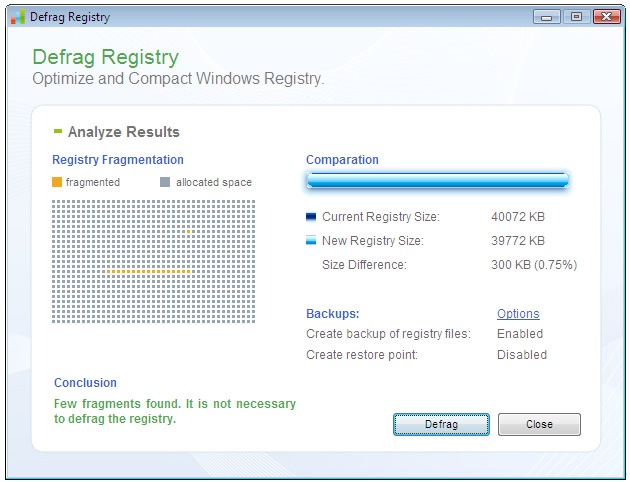Click the dark blue Current Registry Size icon
Viewport: 630px width, 482px height.
coord(311,217)
